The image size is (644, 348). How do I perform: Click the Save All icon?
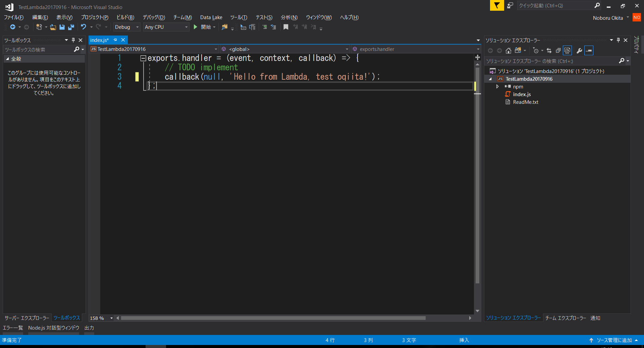[71, 27]
